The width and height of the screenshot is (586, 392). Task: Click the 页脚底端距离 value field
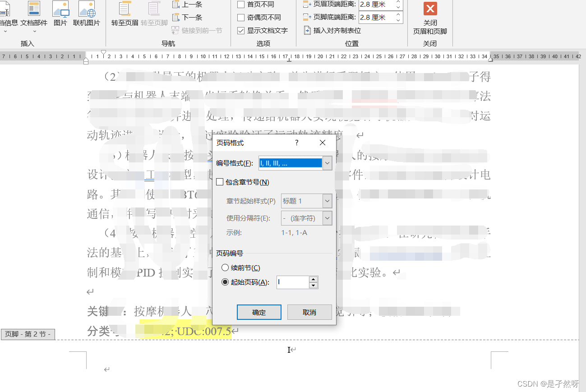pos(376,18)
